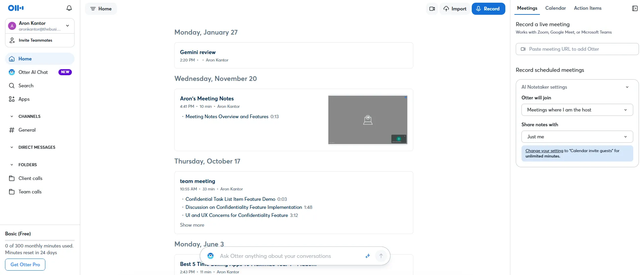Open Apps in the sidebar

[x=40, y=99]
